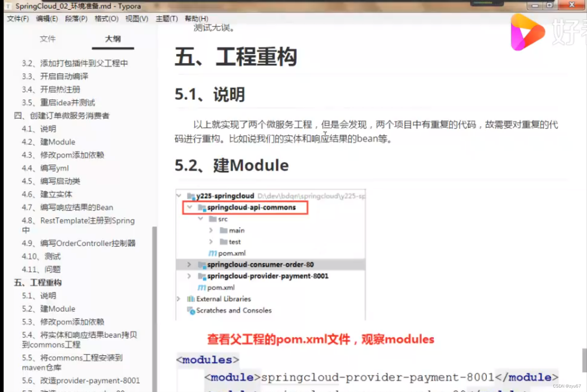Click the paragraph starting 以上就实现了两个微服务工程
587x392 pixels.
click(367, 132)
